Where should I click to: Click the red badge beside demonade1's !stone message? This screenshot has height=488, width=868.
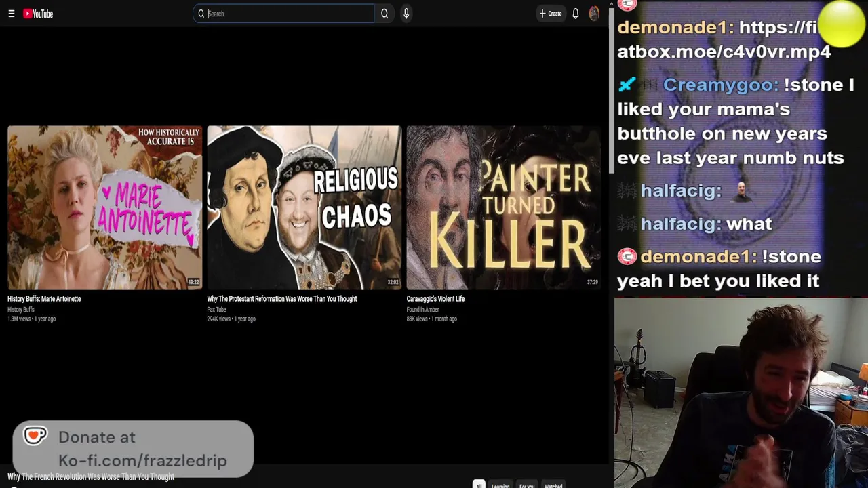pyautogui.click(x=627, y=256)
